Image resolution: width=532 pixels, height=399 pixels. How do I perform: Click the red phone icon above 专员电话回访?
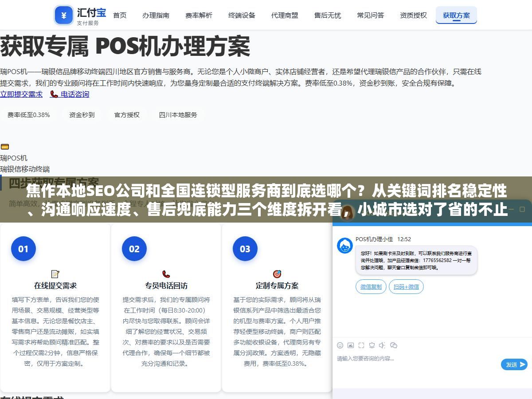(x=166, y=274)
